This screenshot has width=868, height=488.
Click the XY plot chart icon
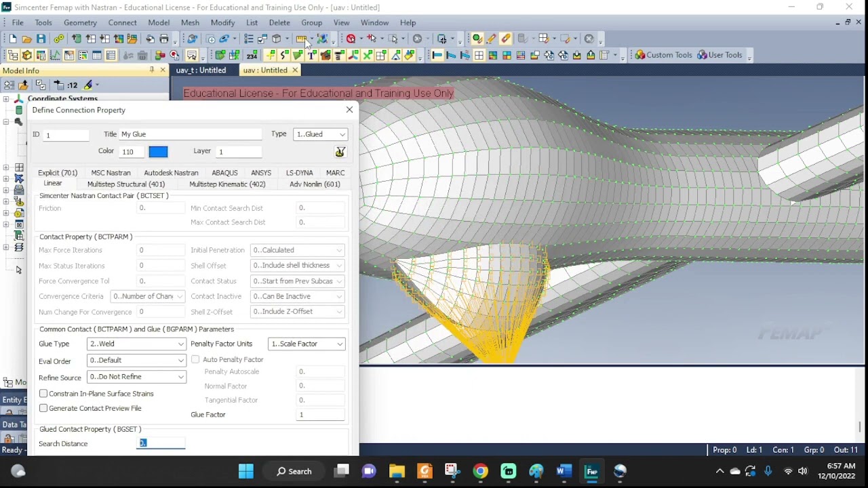pyautogui.click(x=55, y=55)
